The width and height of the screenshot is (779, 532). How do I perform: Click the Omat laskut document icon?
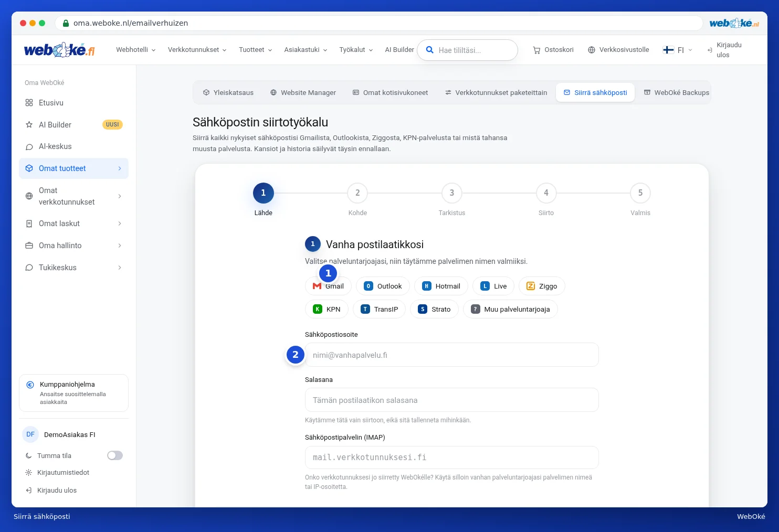coord(29,224)
